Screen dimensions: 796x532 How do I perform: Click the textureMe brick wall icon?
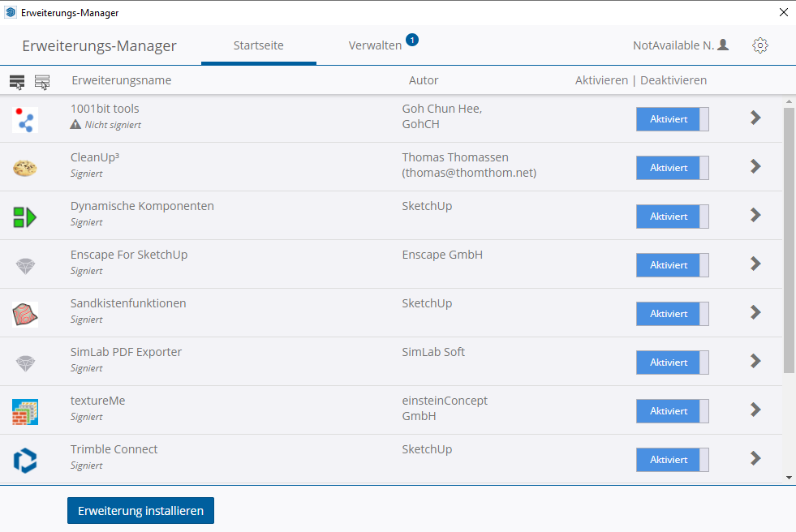tap(25, 411)
